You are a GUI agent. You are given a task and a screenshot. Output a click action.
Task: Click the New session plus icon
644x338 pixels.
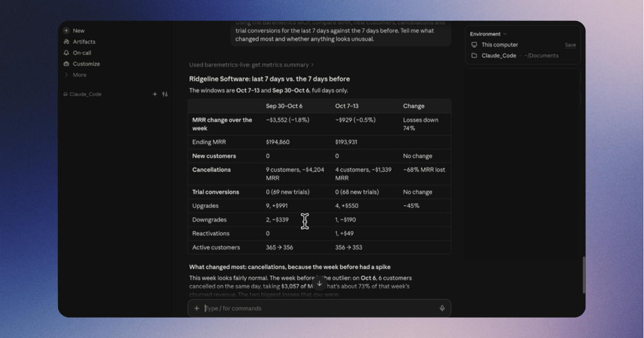tap(67, 31)
